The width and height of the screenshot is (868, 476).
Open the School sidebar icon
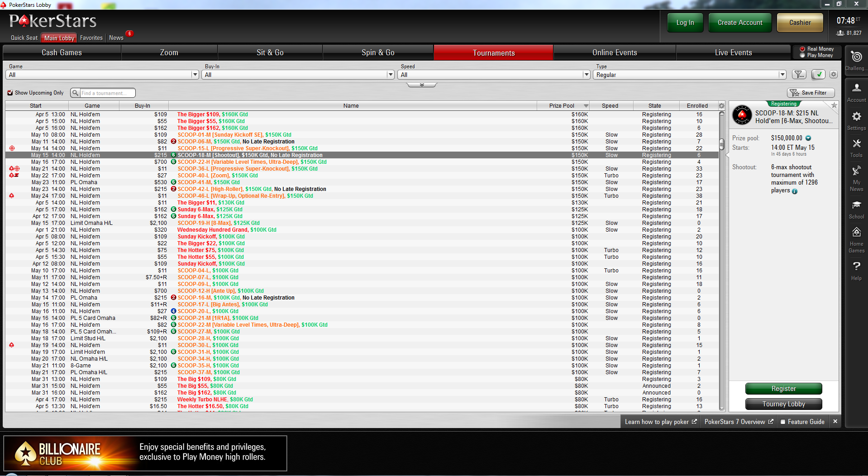(856, 205)
